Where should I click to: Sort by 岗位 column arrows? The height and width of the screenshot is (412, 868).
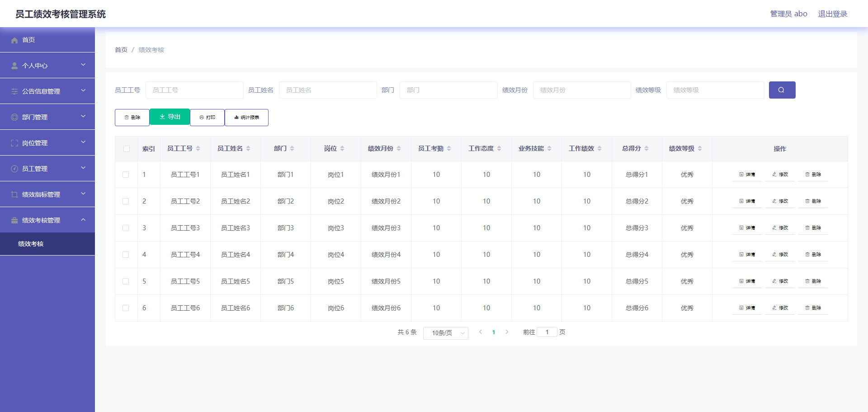click(x=342, y=148)
